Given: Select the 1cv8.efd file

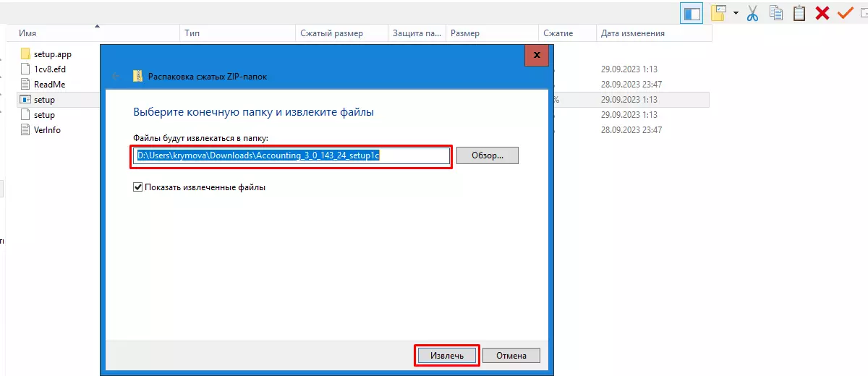Looking at the screenshot, I should point(50,69).
